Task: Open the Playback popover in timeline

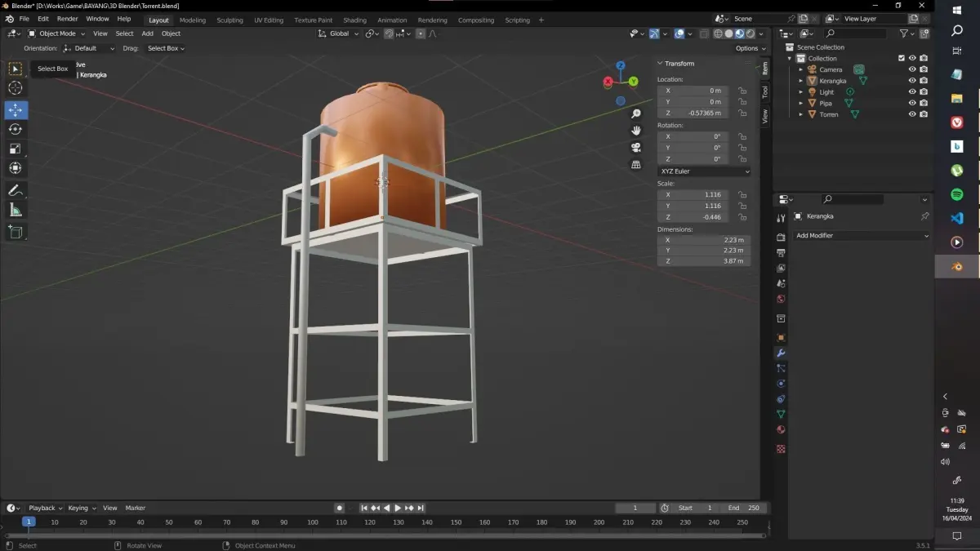Action: 45,508
